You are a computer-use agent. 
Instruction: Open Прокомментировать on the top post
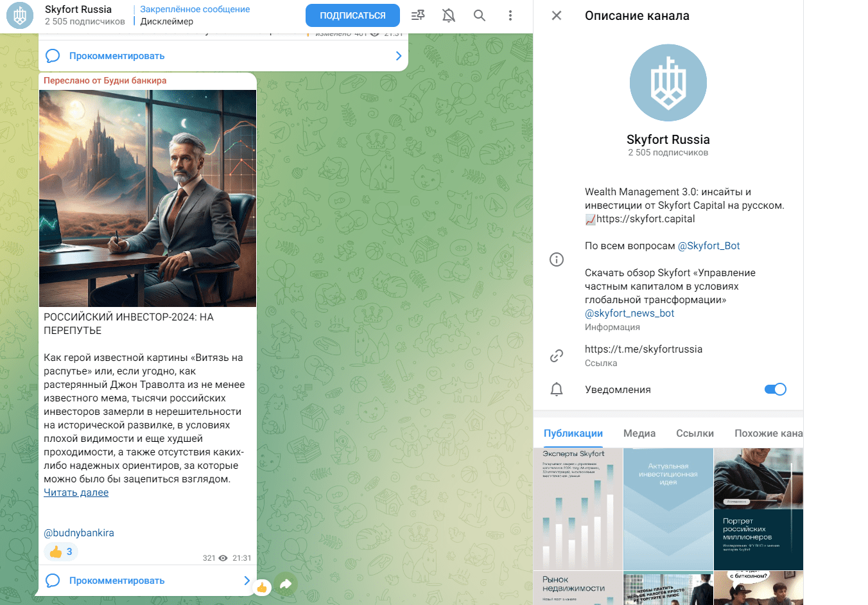[x=117, y=56]
